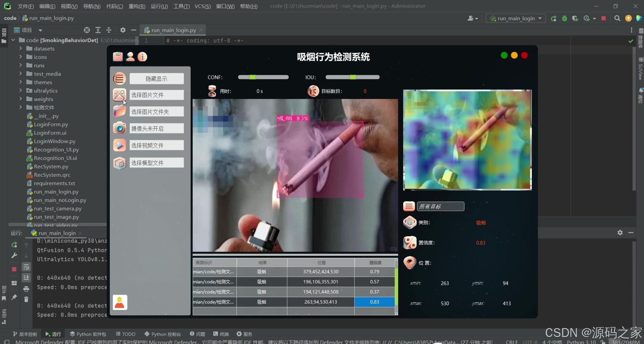Select the image file picker icon
The height and width of the screenshot is (344, 644).
[119, 95]
